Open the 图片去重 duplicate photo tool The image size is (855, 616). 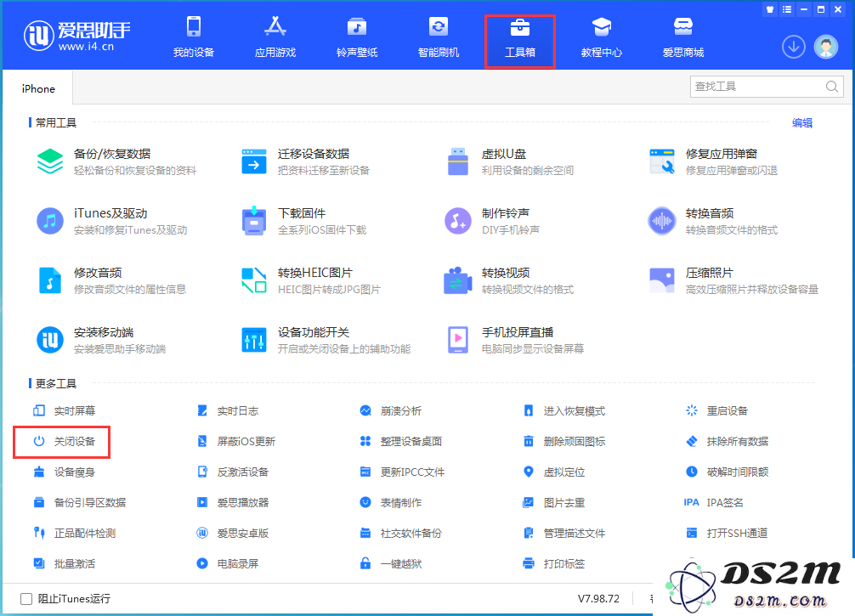[554, 503]
